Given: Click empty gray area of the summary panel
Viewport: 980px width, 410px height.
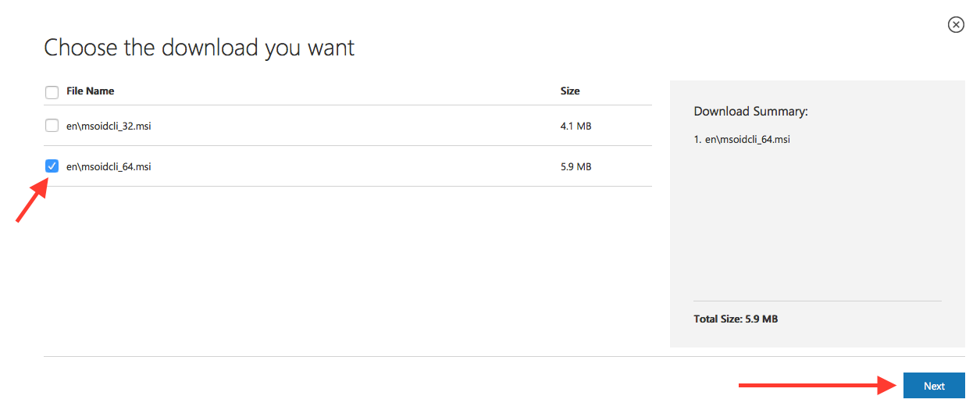Looking at the screenshot, I should click(x=817, y=226).
